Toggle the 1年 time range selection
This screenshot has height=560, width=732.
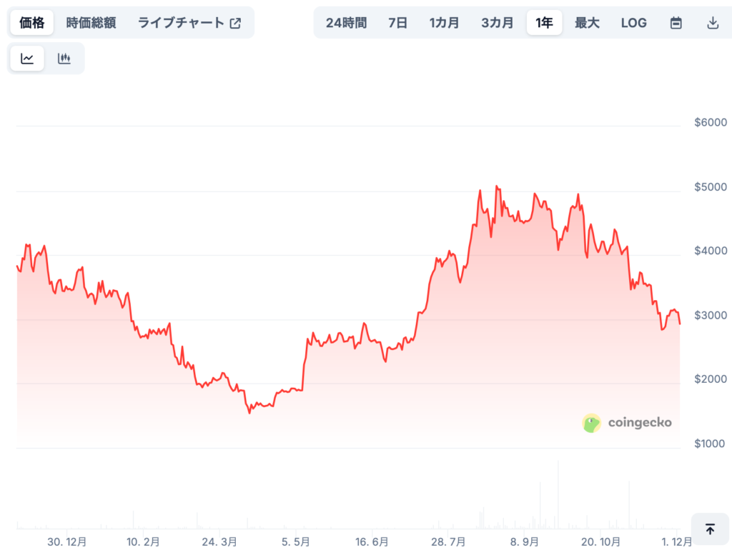(x=544, y=22)
